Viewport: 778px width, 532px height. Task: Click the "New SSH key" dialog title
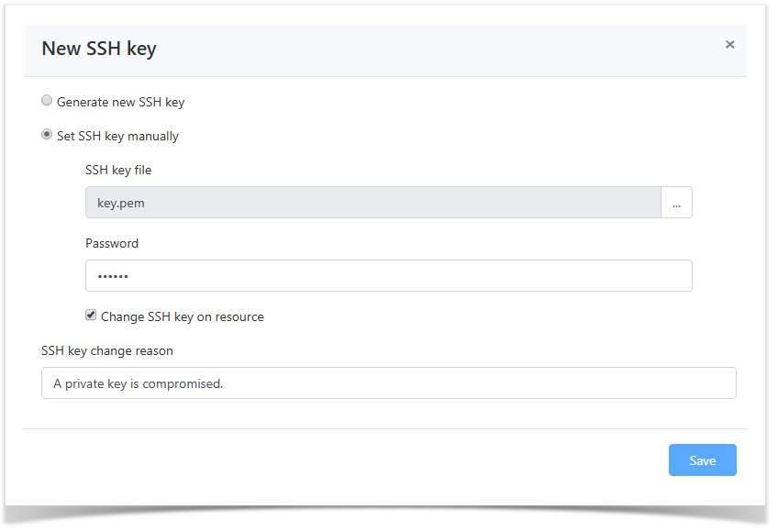click(99, 49)
